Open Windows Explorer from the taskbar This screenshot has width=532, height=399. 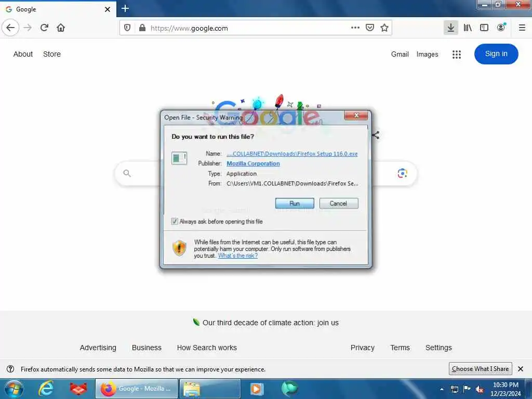[x=210, y=389]
